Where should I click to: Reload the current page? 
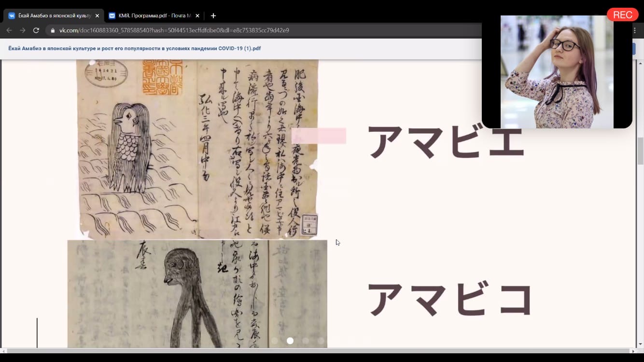36,30
